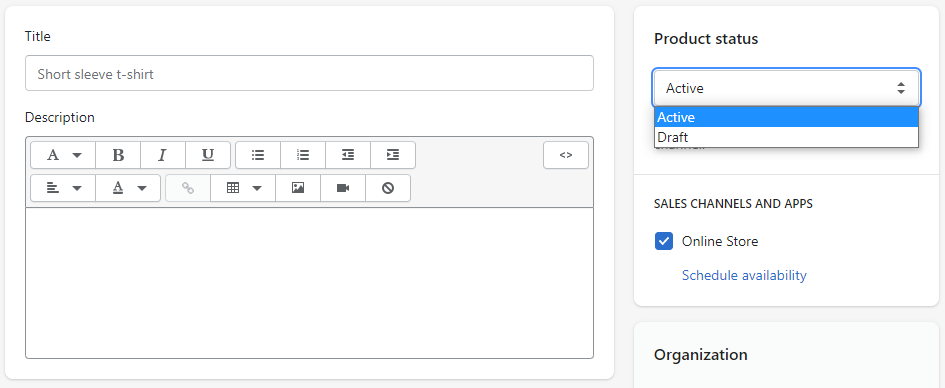
Task: Clear formatting with the circle-slash icon
Action: coord(388,188)
